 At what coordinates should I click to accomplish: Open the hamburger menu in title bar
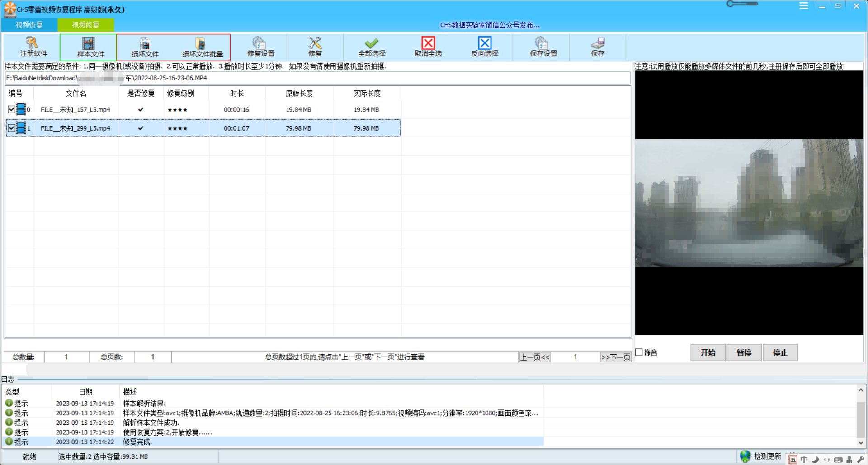click(x=803, y=6)
